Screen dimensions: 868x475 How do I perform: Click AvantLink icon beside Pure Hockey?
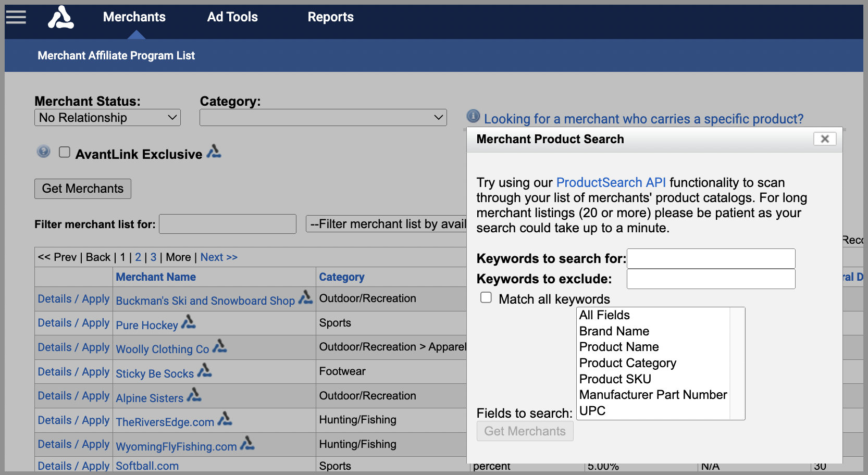(x=188, y=322)
